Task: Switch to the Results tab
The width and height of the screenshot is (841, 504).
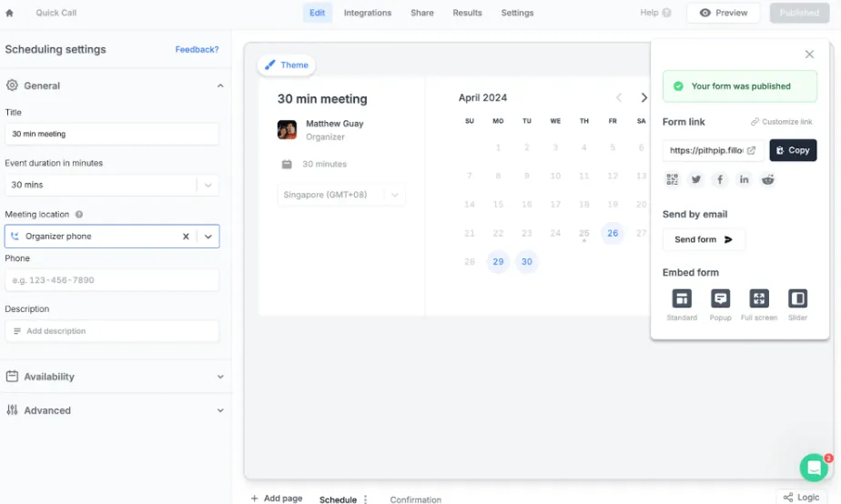Action: coord(467,13)
